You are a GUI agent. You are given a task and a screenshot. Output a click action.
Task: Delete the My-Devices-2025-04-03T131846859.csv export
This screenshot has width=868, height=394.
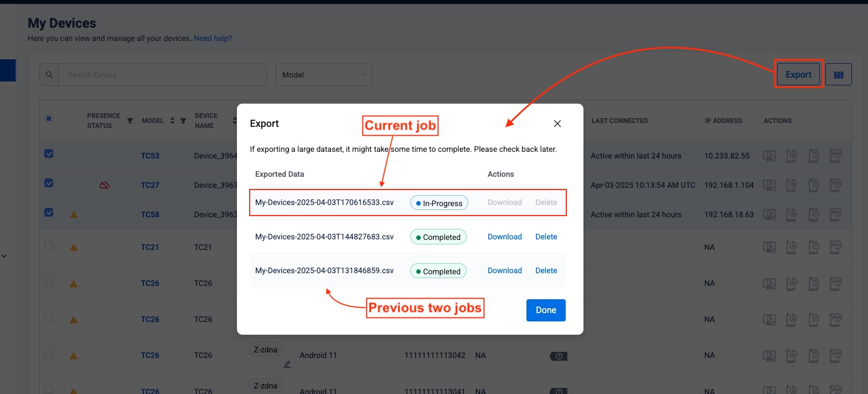click(x=546, y=270)
